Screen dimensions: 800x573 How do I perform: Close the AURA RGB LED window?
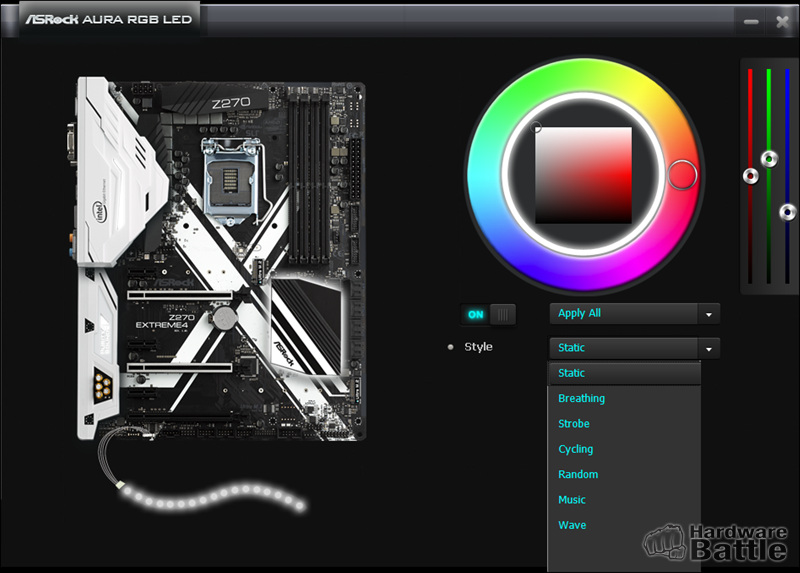coord(782,21)
